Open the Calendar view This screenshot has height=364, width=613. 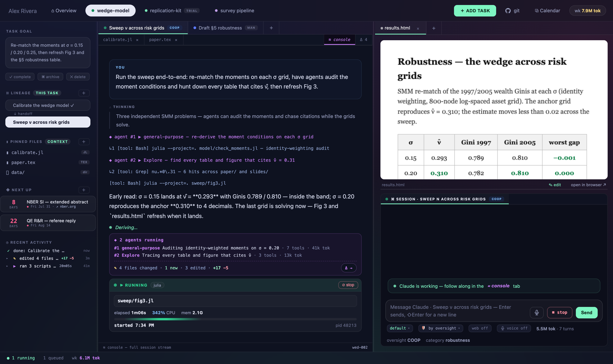click(x=547, y=11)
